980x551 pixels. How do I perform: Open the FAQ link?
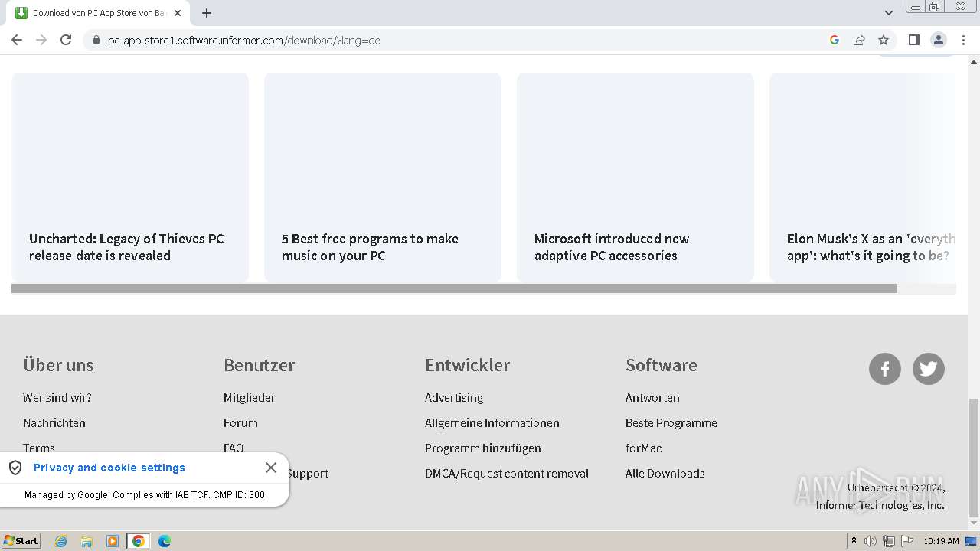pyautogui.click(x=234, y=448)
